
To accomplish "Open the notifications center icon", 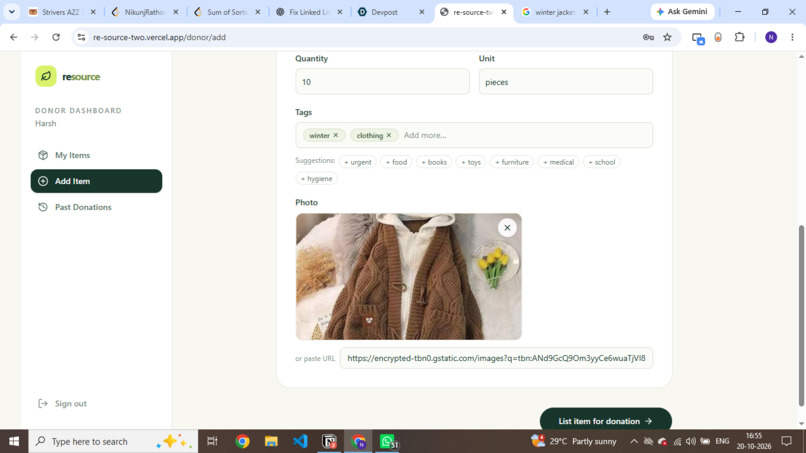I will pyautogui.click(x=786, y=441).
